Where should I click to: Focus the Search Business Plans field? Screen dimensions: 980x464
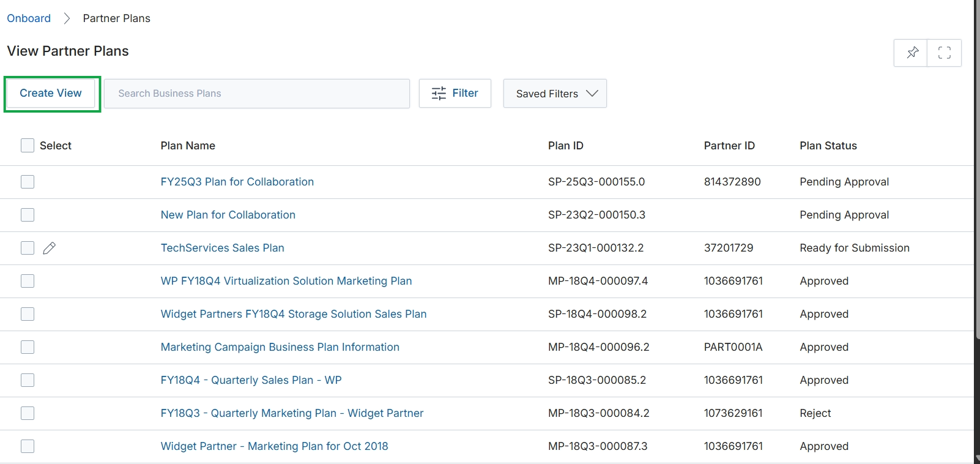[257, 93]
